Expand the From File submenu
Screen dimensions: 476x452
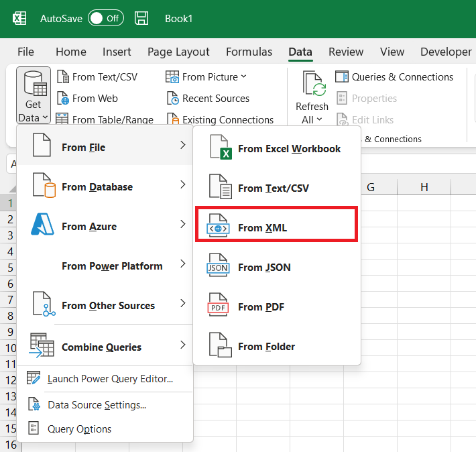click(105, 146)
